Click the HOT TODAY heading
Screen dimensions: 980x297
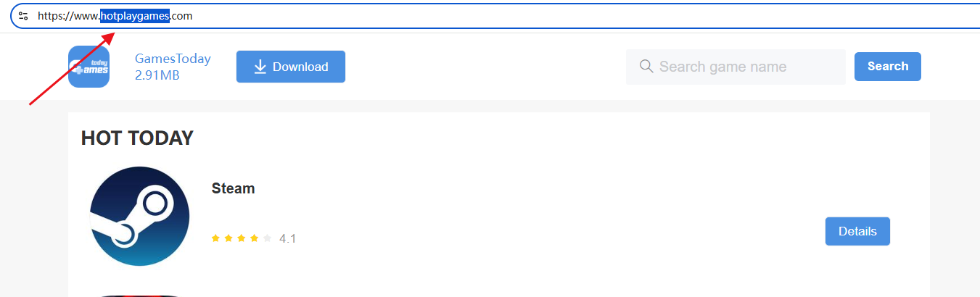(x=137, y=138)
